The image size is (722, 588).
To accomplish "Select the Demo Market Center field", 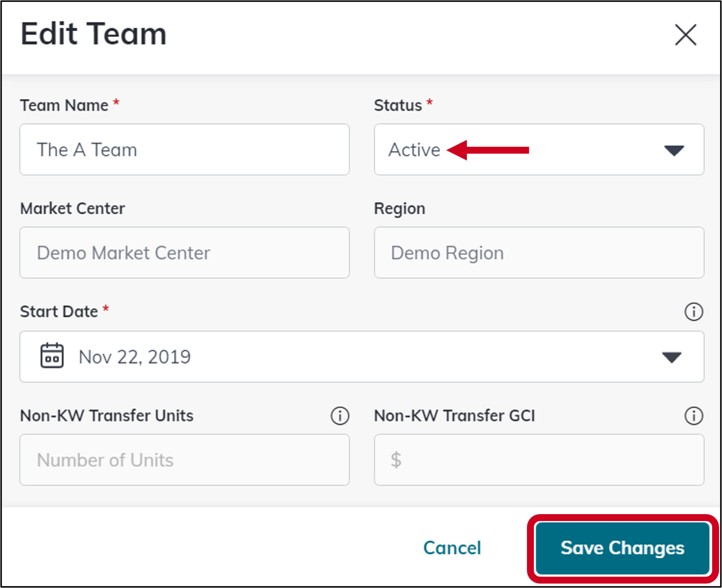I will click(x=185, y=253).
